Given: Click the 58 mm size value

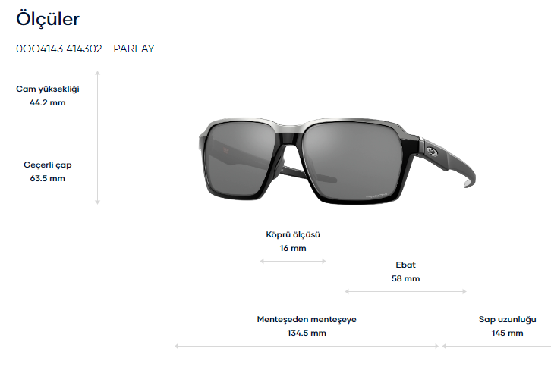Looking at the screenshot, I should [405, 278].
